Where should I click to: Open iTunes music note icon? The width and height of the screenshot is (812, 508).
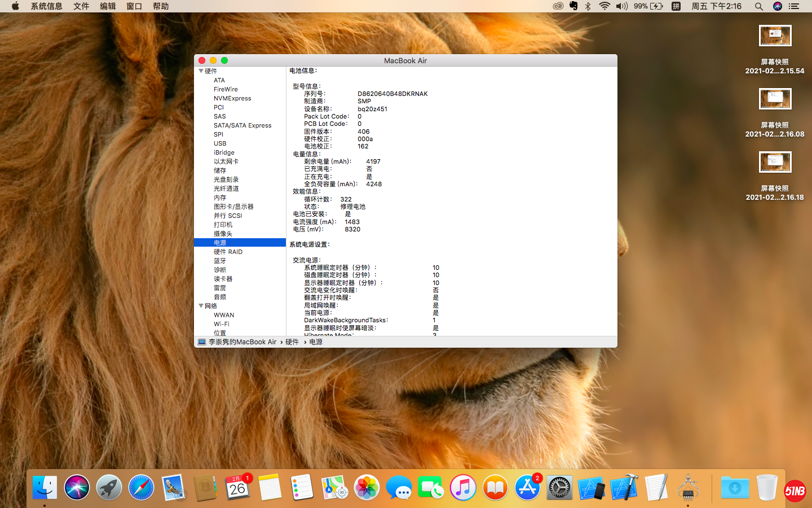(463, 488)
